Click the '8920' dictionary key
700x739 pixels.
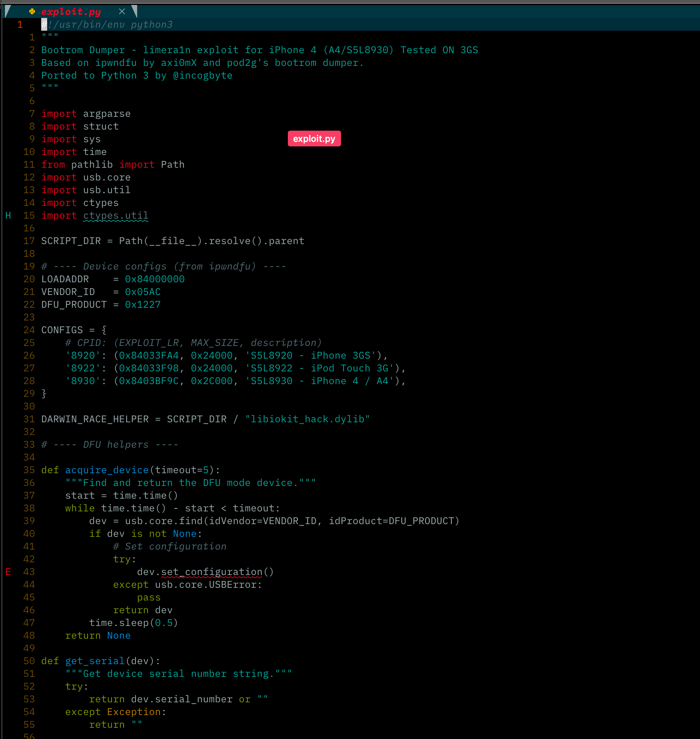(83, 356)
